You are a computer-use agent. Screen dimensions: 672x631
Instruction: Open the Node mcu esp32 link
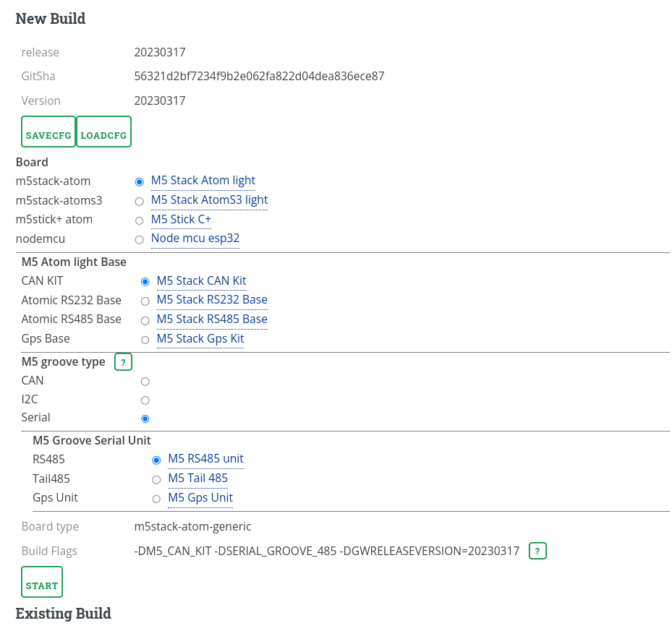(195, 238)
